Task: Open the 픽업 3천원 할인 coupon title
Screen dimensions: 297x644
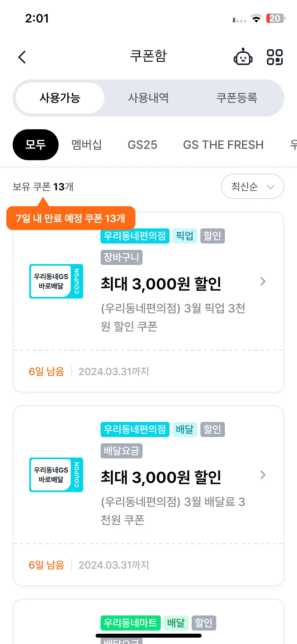Action: click(x=161, y=284)
